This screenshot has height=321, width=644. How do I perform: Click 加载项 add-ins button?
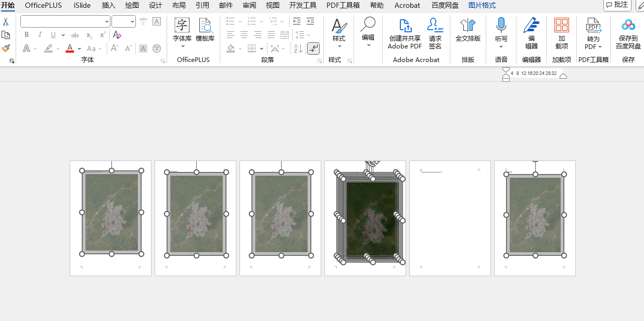tap(562, 34)
